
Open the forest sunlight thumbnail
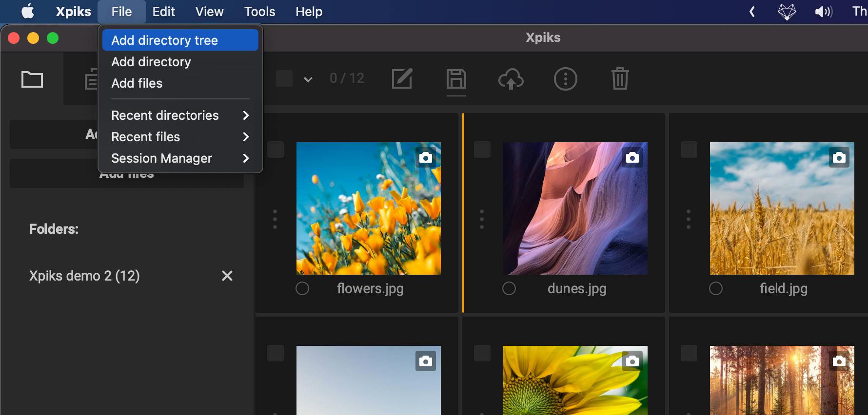point(782,380)
